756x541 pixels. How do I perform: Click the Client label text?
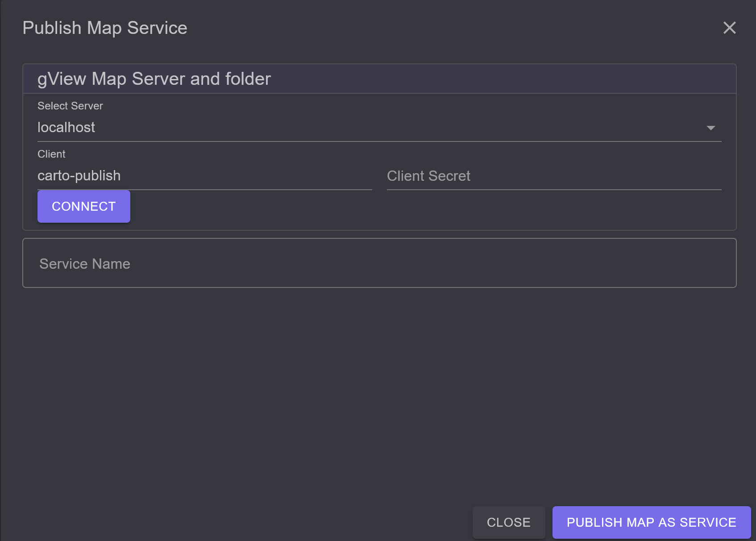51,154
